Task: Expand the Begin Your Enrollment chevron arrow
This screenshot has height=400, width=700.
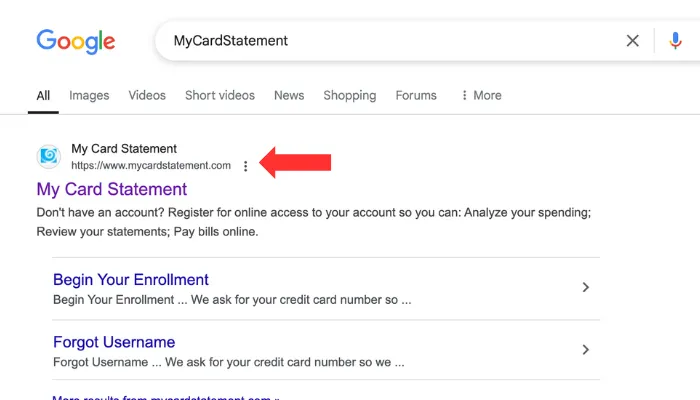Action: coord(586,287)
